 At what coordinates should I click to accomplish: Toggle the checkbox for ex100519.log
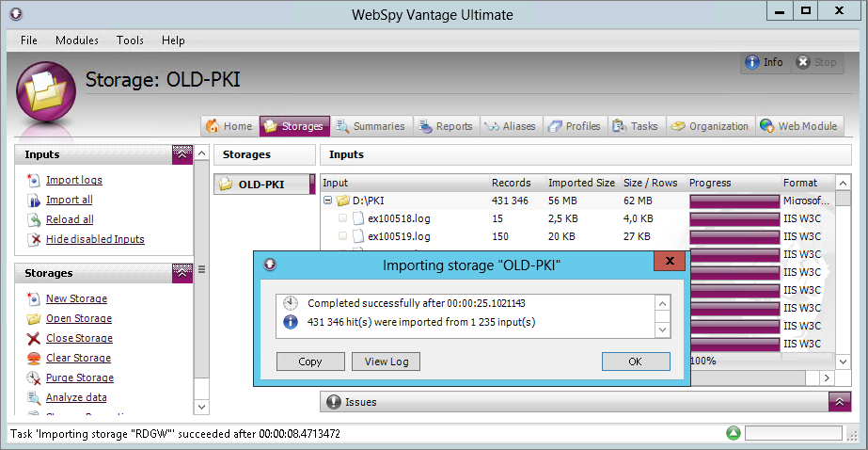click(342, 236)
